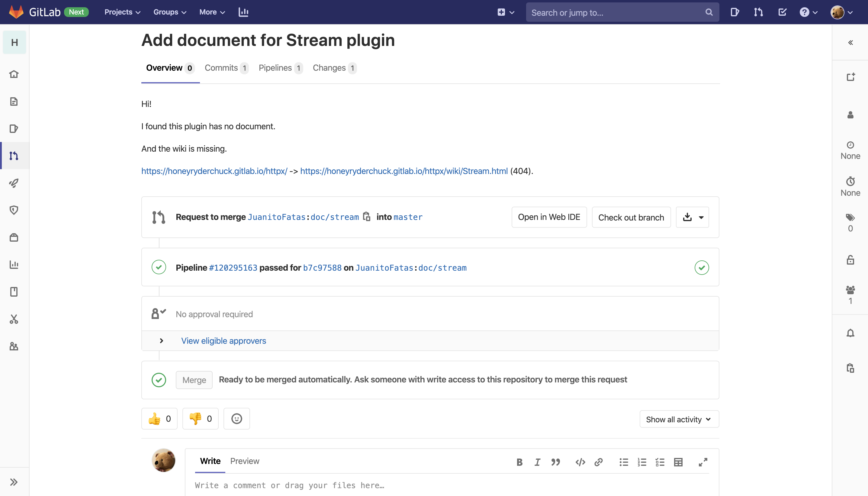Open Assignee icon in right sidebar
868x496 pixels.
coord(850,115)
